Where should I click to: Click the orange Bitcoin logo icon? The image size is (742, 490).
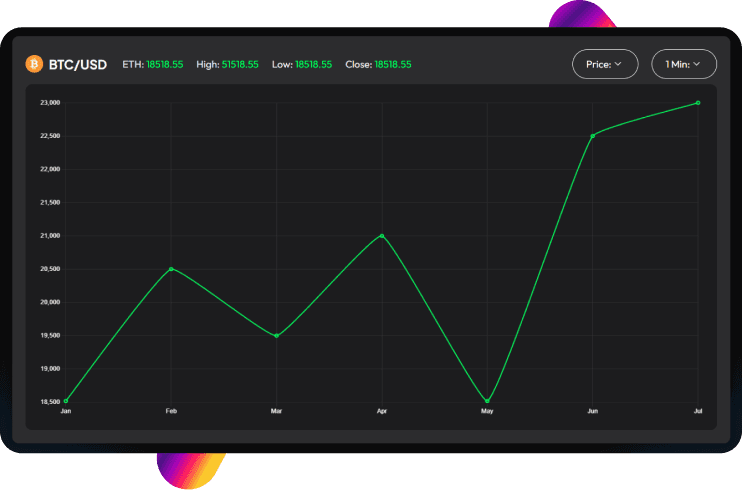(34, 64)
